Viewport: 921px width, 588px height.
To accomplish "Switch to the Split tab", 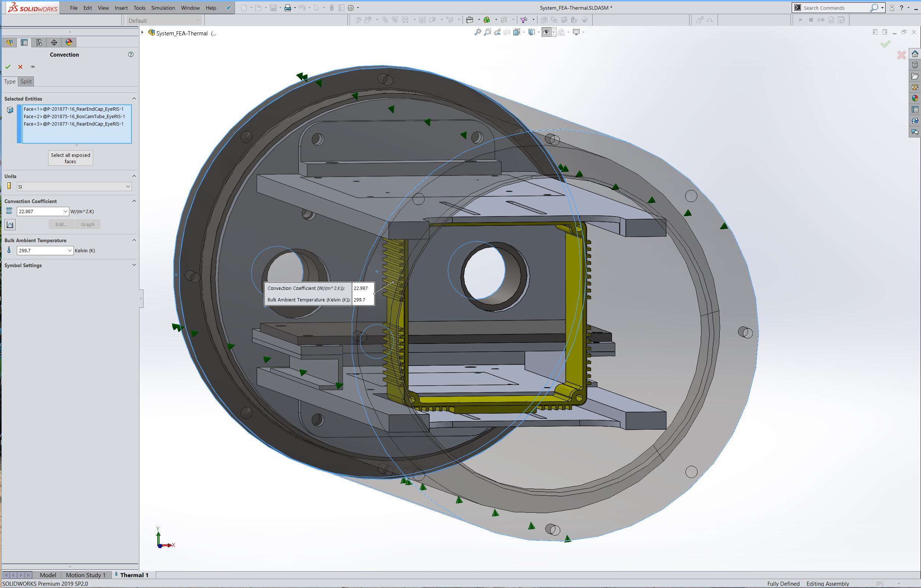I will click(26, 82).
